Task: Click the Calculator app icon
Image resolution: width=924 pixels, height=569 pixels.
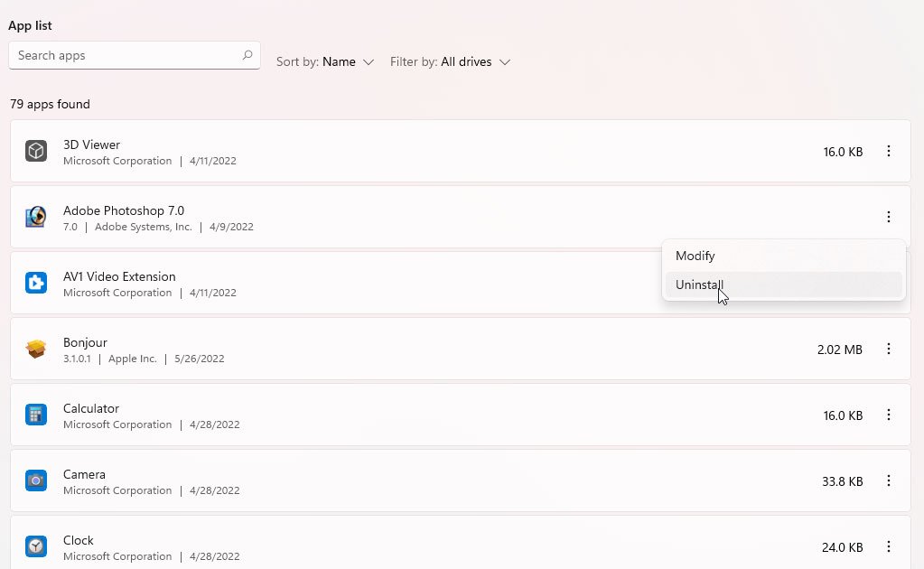Action: point(36,415)
